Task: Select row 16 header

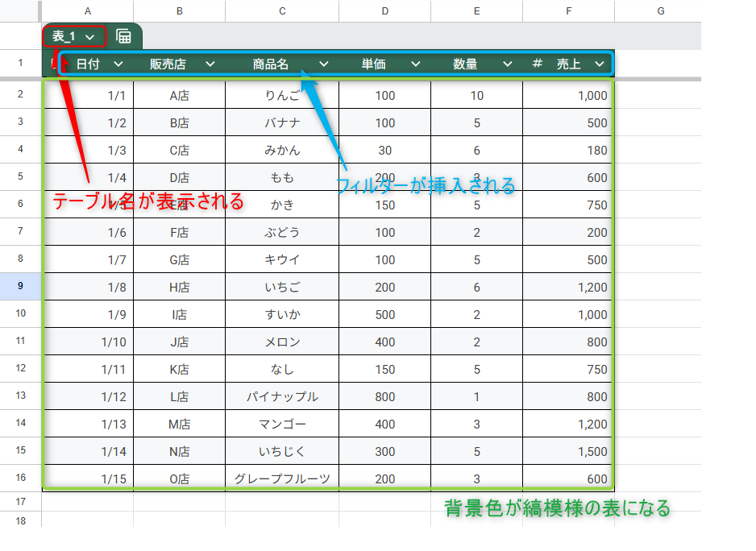Action: [x=20, y=478]
